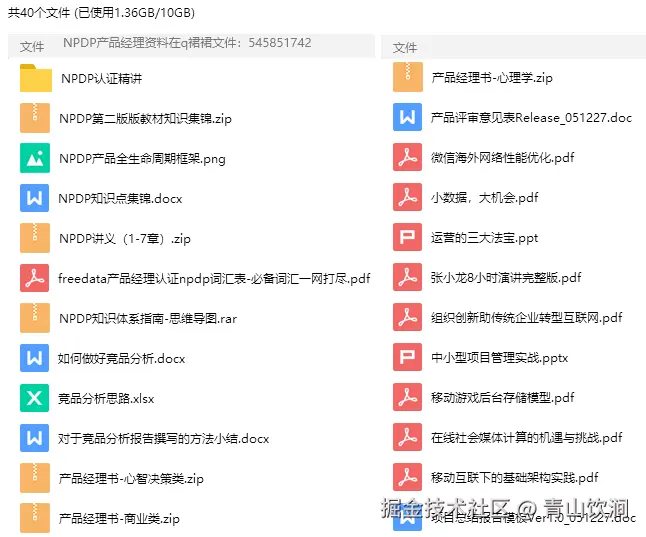Select file name 在线社会媒体计算的机遇与挑战.pdf
Screen dimensions: 646x537
pyautogui.click(x=527, y=438)
